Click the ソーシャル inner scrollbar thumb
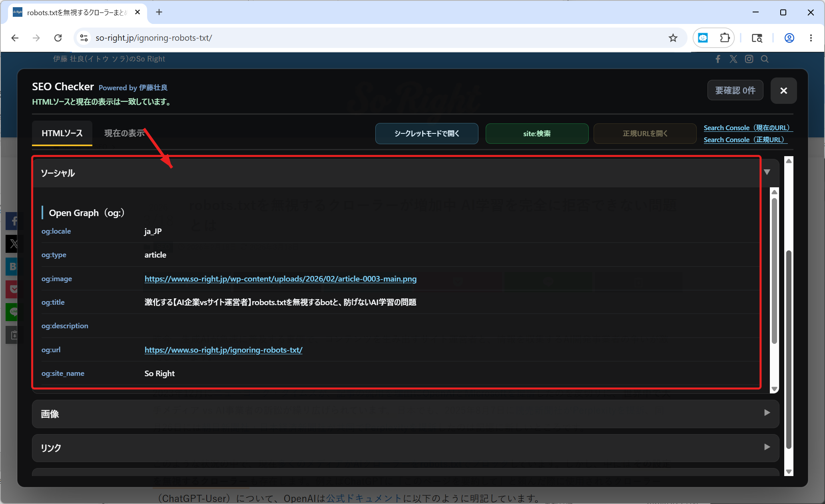 (774, 271)
